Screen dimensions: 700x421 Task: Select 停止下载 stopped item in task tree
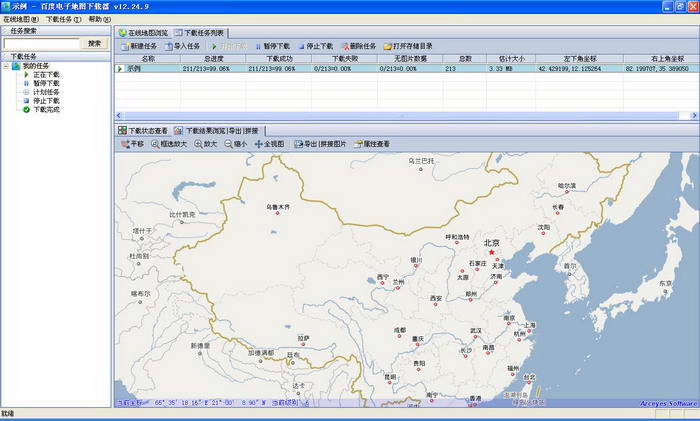(46, 100)
